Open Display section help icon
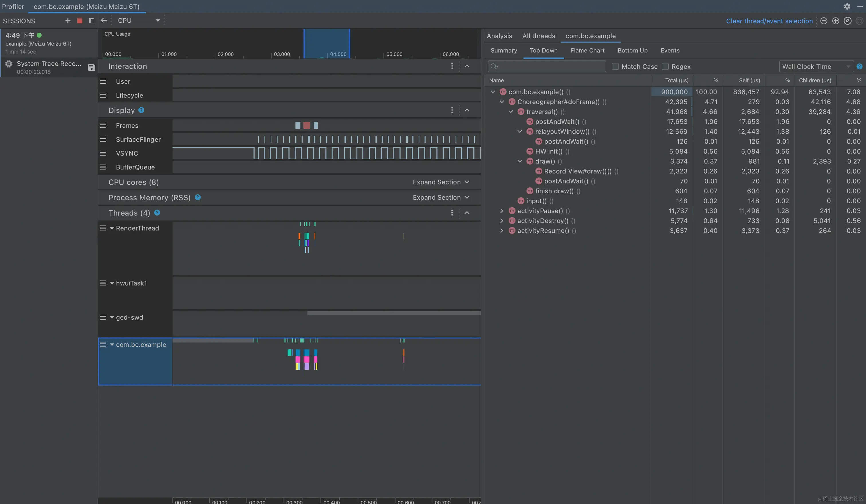 141,110
